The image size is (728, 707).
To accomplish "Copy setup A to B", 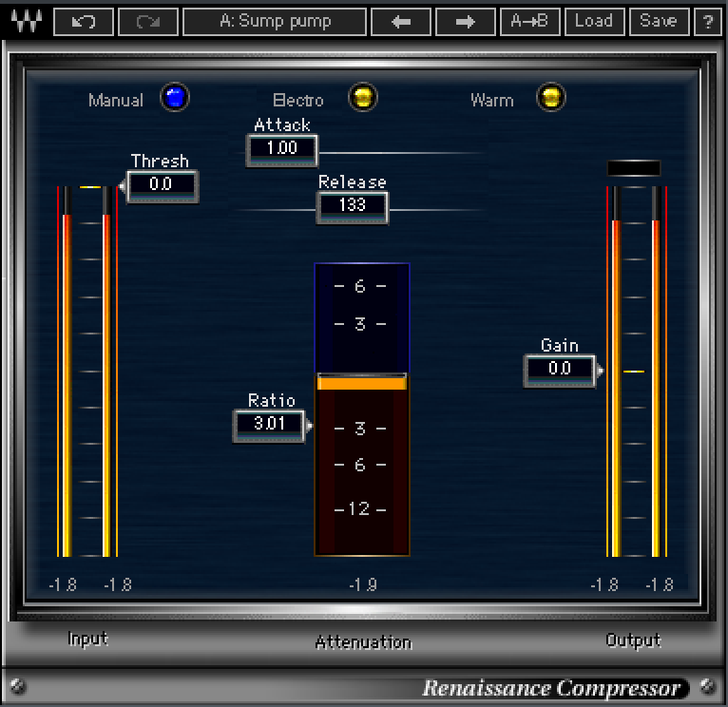I will tap(529, 21).
